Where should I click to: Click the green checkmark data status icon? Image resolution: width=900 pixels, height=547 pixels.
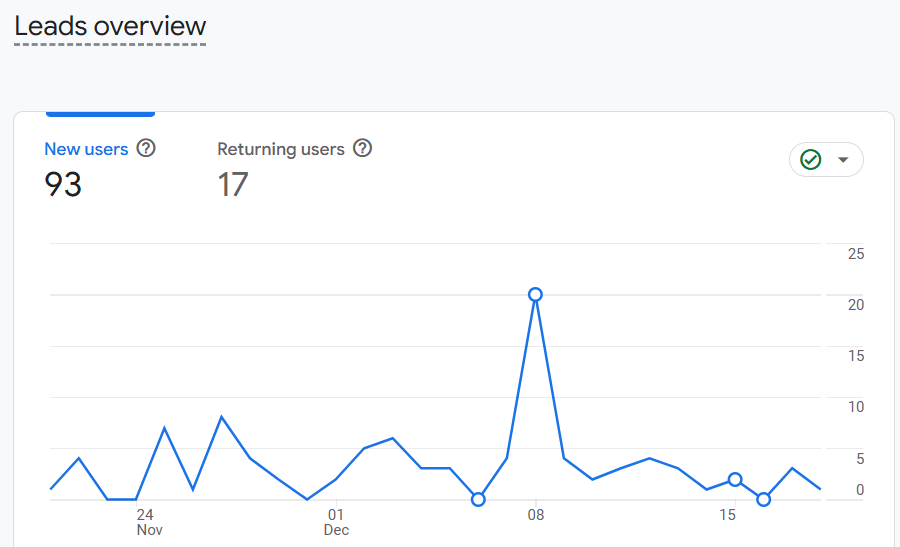pos(811,160)
